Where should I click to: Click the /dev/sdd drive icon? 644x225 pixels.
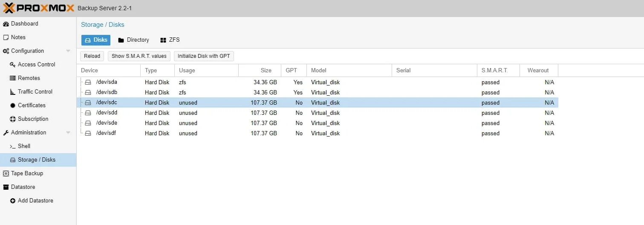[88, 113]
